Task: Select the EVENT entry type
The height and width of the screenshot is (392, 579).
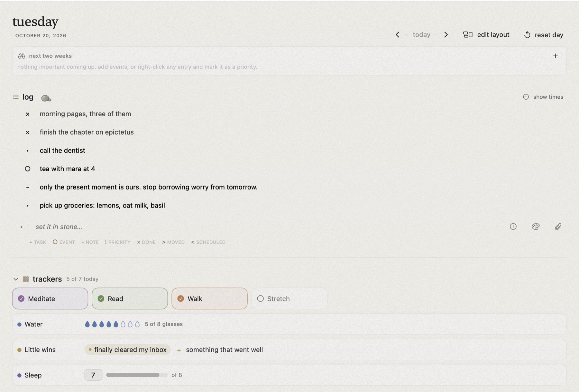Action: pyautogui.click(x=64, y=242)
